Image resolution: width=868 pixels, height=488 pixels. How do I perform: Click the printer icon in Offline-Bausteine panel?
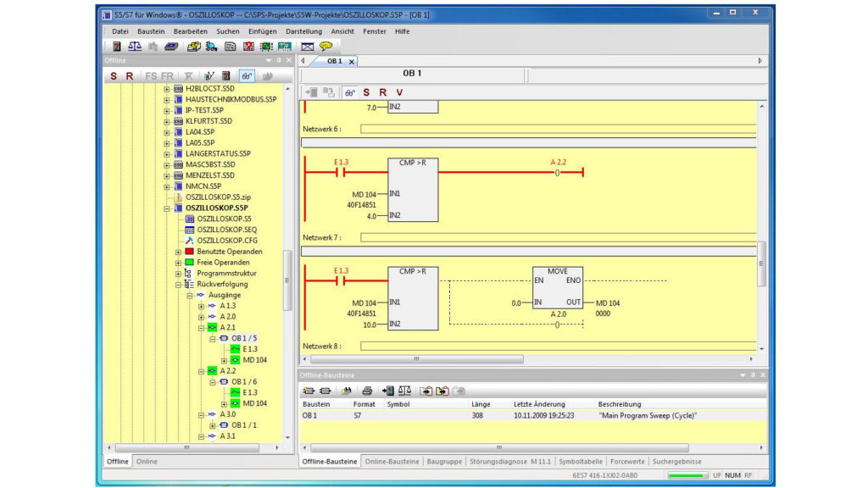pyautogui.click(x=368, y=391)
